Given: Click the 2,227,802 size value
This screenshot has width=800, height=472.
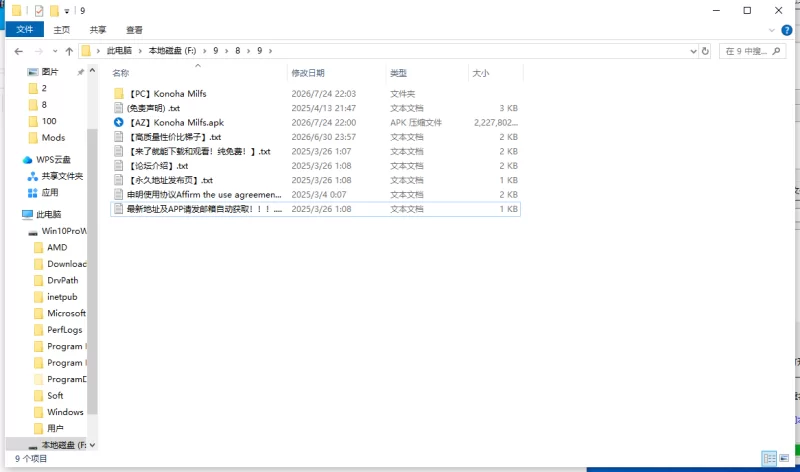Looking at the screenshot, I should point(495,122).
